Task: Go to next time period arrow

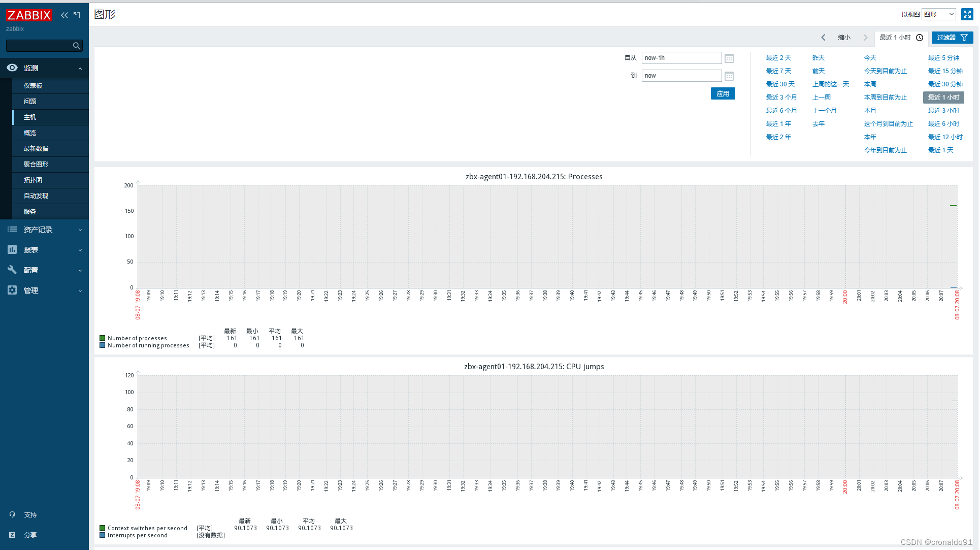Action: pos(865,38)
